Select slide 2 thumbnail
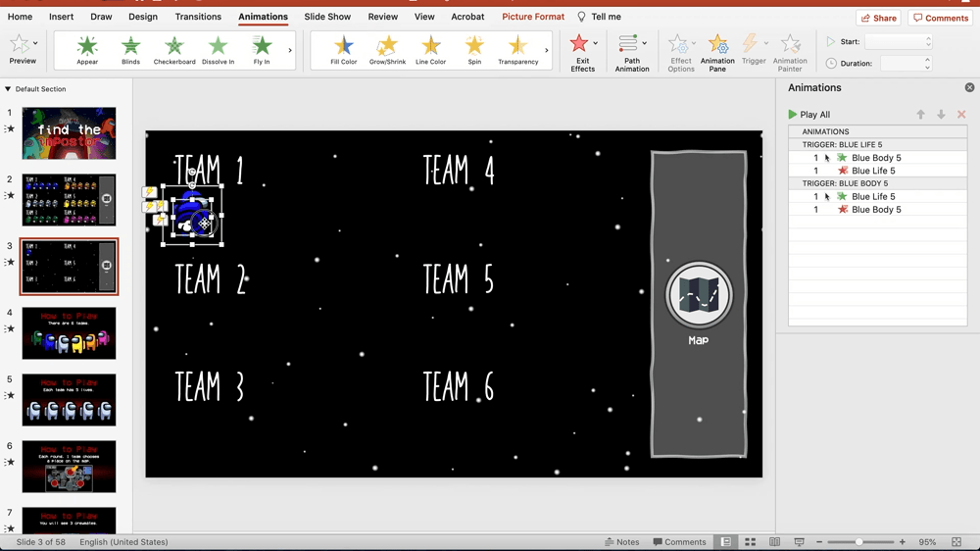The height and width of the screenshot is (551, 980). pos(69,200)
